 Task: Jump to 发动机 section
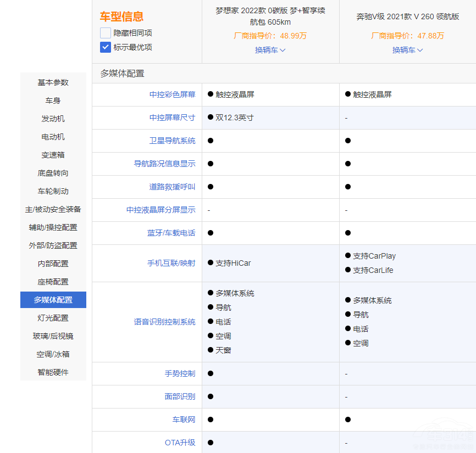(x=53, y=119)
